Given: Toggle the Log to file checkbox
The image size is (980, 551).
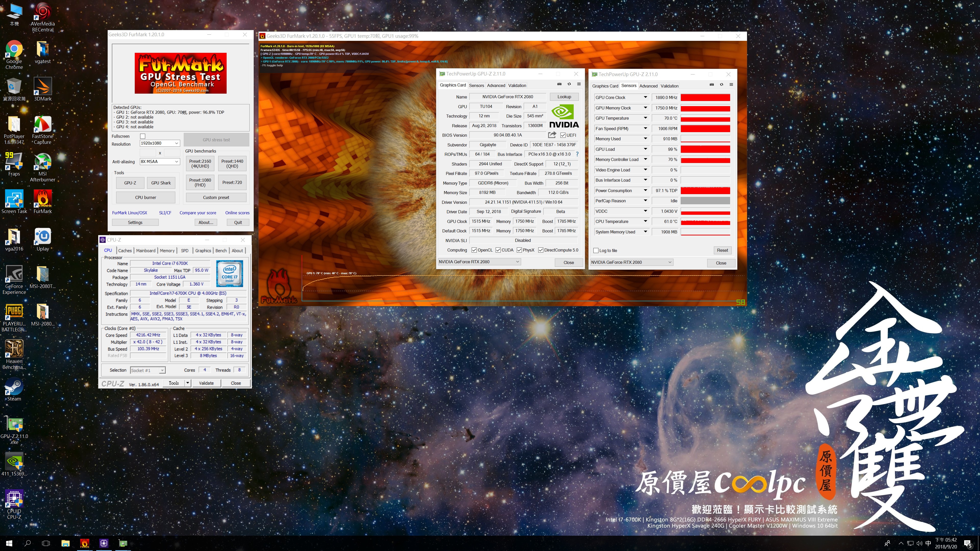Looking at the screenshot, I should click(596, 251).
